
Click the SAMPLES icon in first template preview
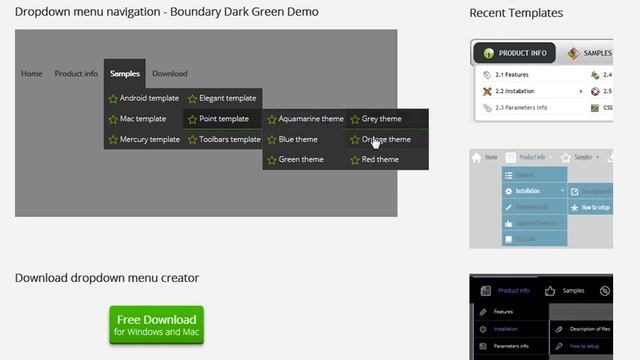point(573,53)
